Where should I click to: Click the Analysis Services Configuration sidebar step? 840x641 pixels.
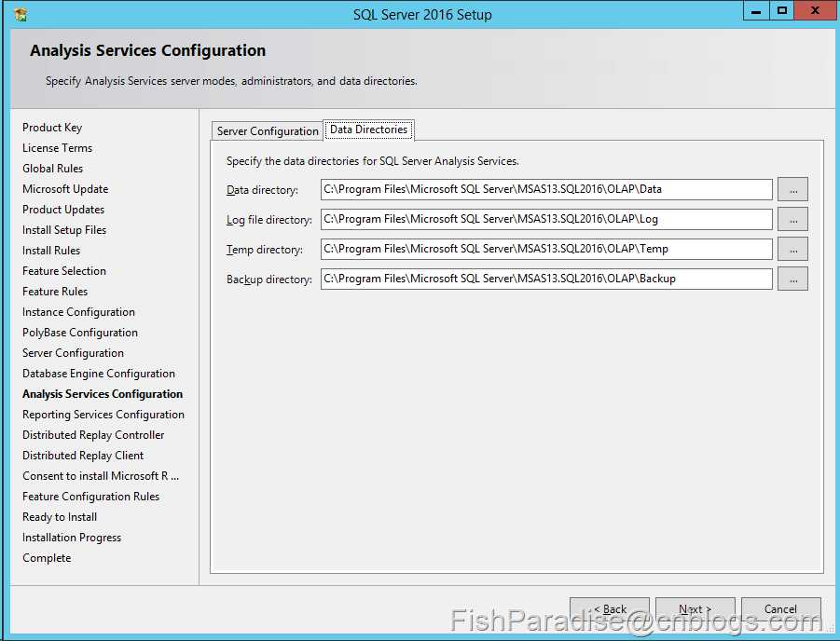[x=103, y=394]
